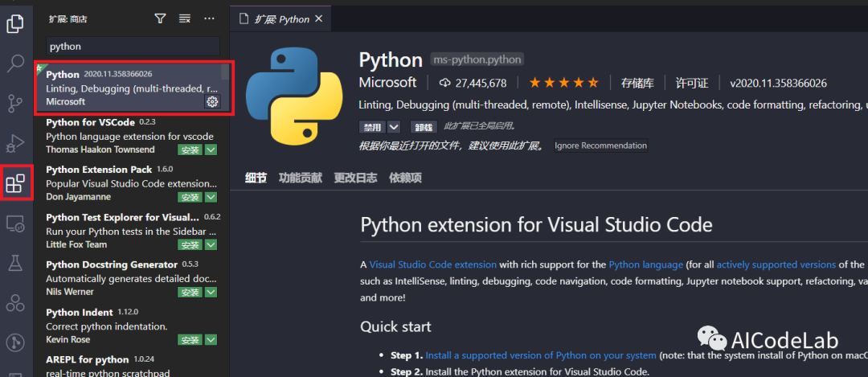Image resolution: width=868 pixels, height=377 pixels.
Task: Open the 存储库 repository link
Action: pyautogui.click(x=637, y=83)
